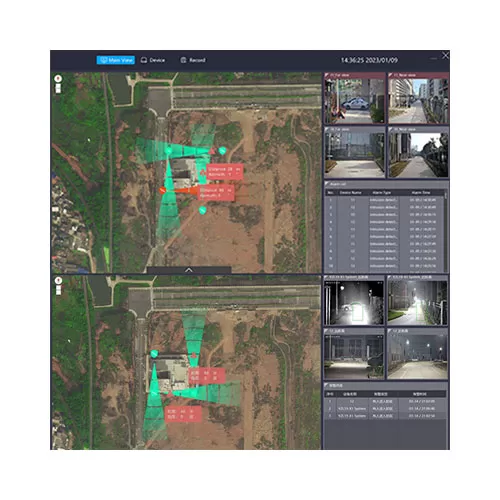Select row 9 in the upper alarm list
The image size is (500, 500).
[x=385, y=259]
